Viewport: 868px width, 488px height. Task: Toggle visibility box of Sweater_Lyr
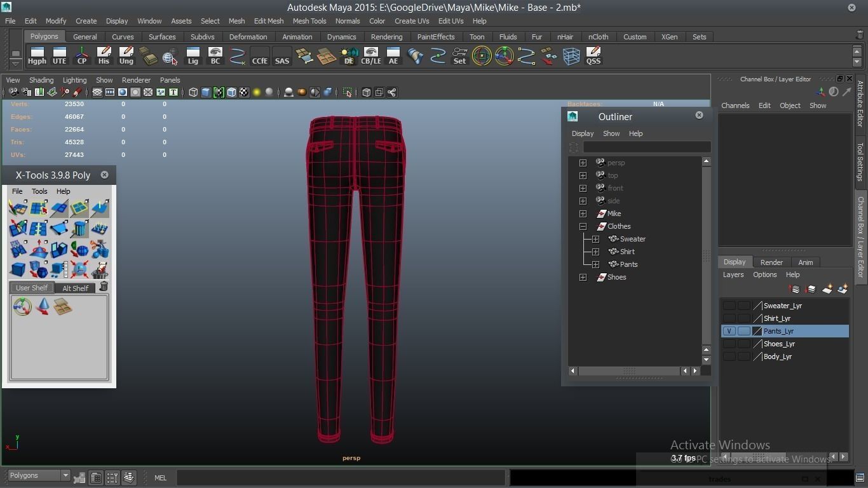(729, 306)
